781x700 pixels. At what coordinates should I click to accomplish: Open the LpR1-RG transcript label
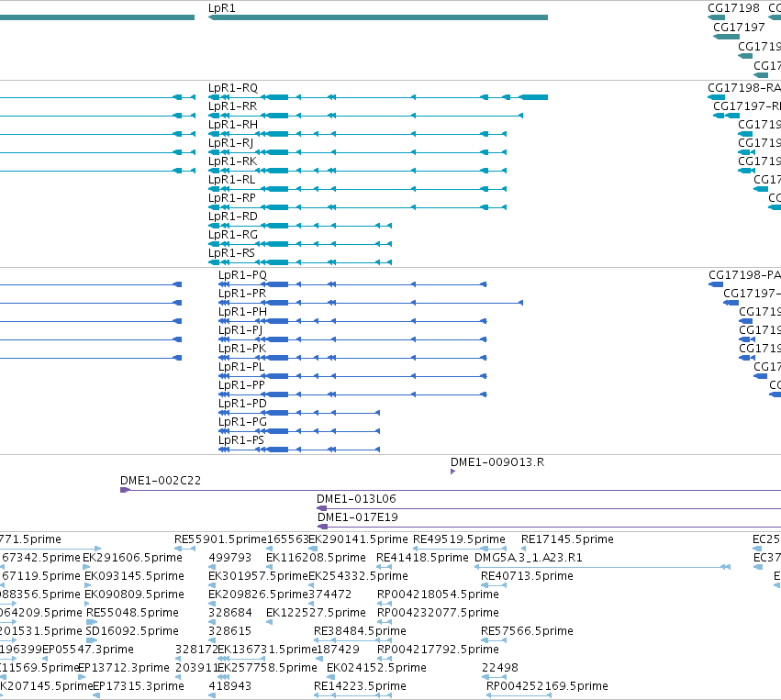(233, 235)
